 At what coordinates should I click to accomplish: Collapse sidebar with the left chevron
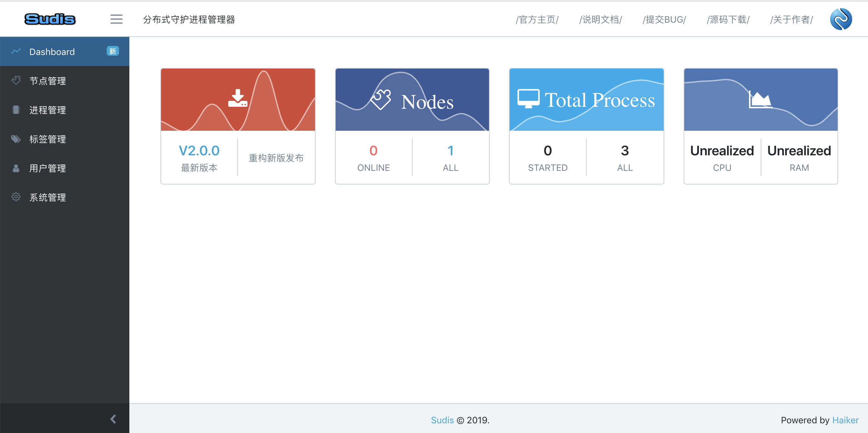coord(113,419)
